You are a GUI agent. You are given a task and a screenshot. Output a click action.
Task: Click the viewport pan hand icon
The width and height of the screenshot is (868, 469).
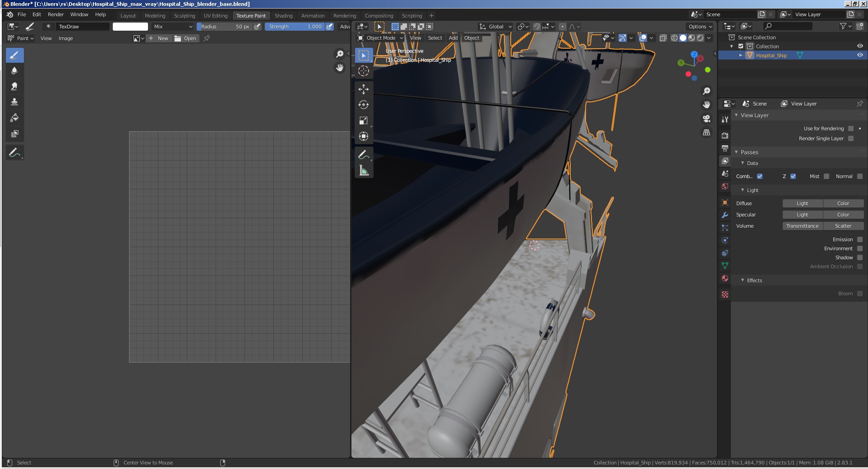click(x=706, y=105)
